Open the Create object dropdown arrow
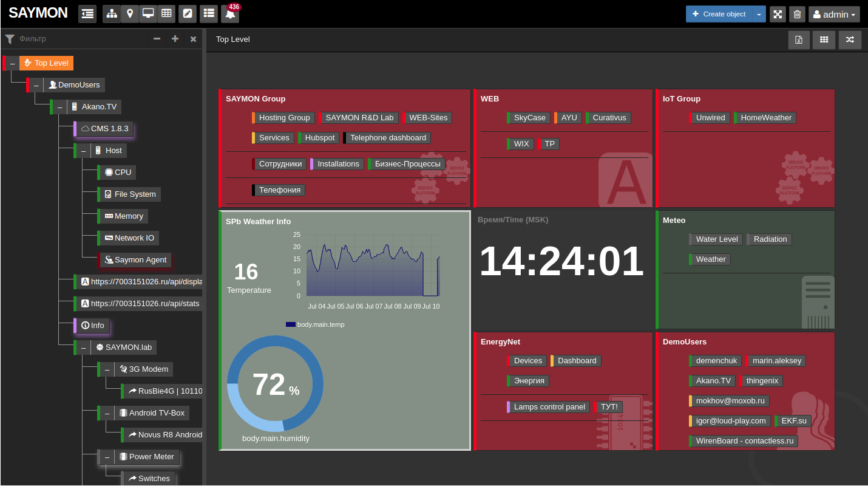 point(759,14)
